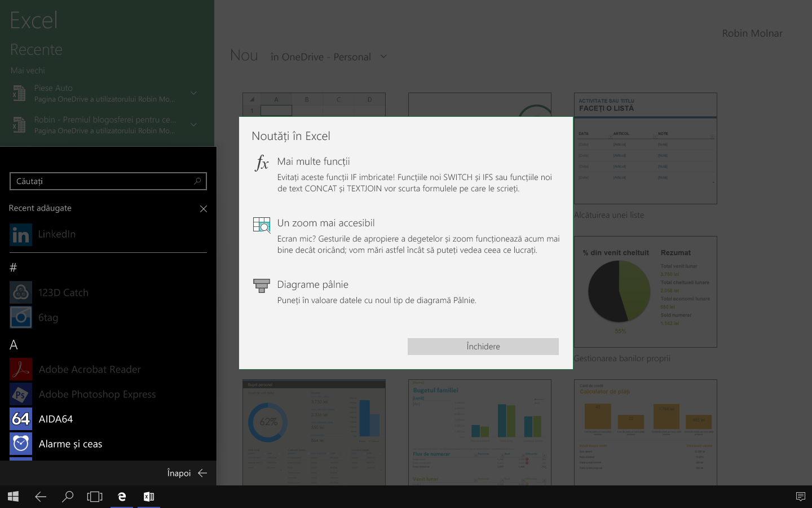Open the Windows Start button
This screenshot has width=812, height=508.
[14, 497]
